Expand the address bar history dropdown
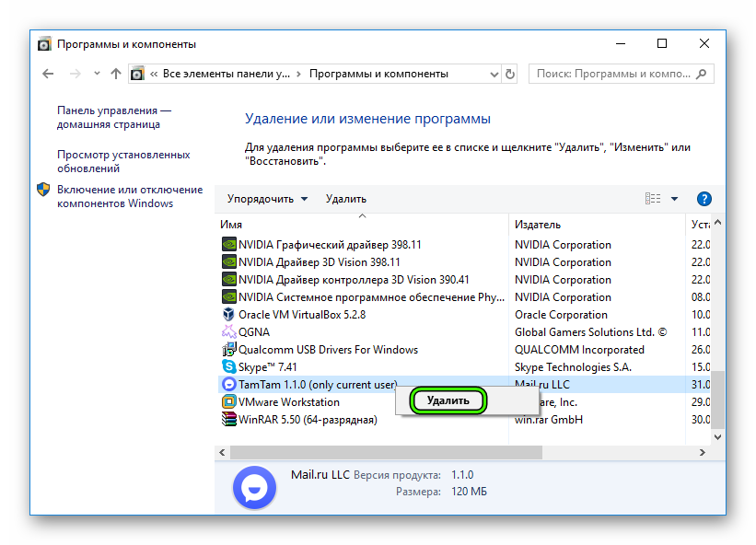Screen dimensions: 756x545 point(494,75)
